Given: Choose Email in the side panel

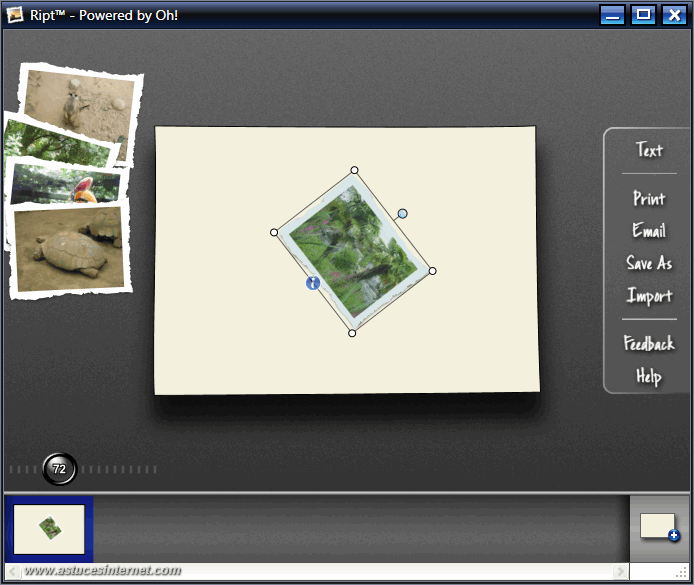Looking at the screenshot, I should tap(649, 231).
